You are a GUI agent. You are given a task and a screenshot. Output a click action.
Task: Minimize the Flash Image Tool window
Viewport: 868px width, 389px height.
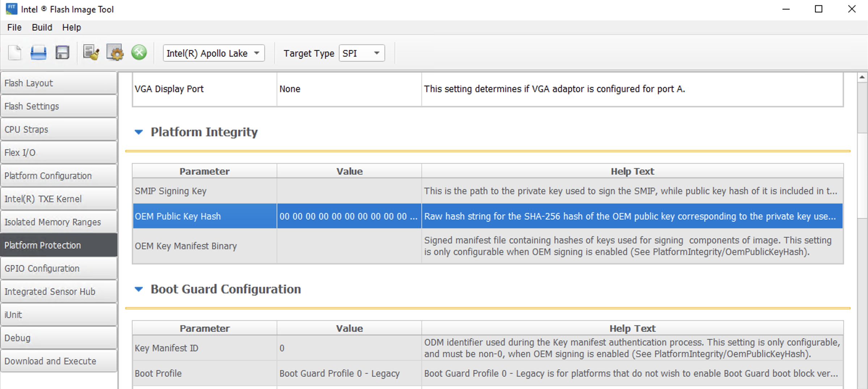(x=786, y=9)
